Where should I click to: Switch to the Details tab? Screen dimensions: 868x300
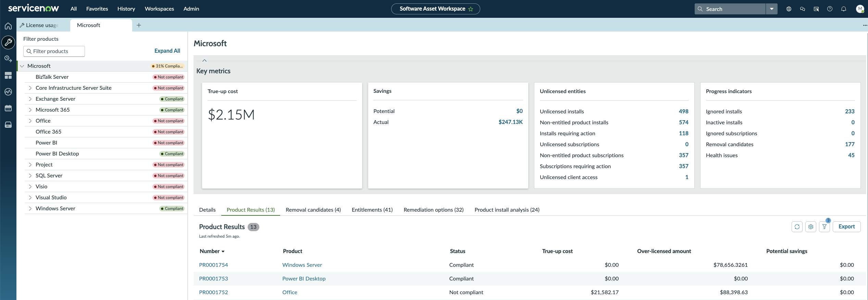(207, 210)
